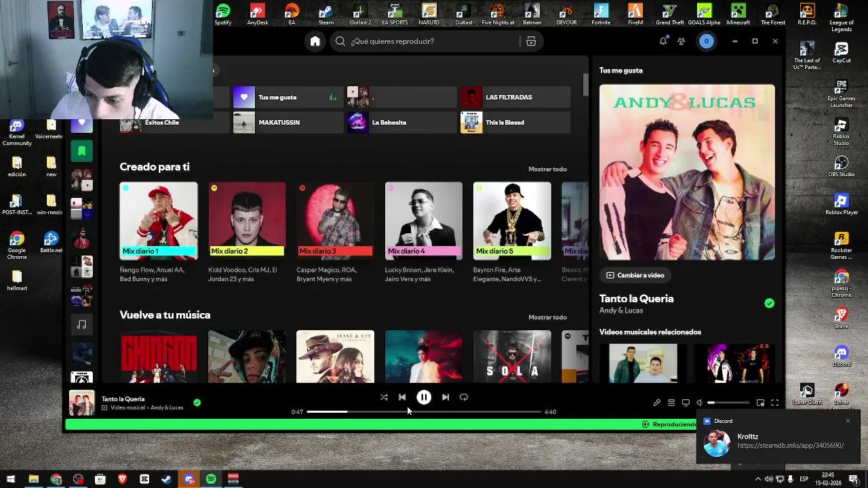Open the play queue
Image resolution: width=868 pixels, height=488 pixels.
671,403
